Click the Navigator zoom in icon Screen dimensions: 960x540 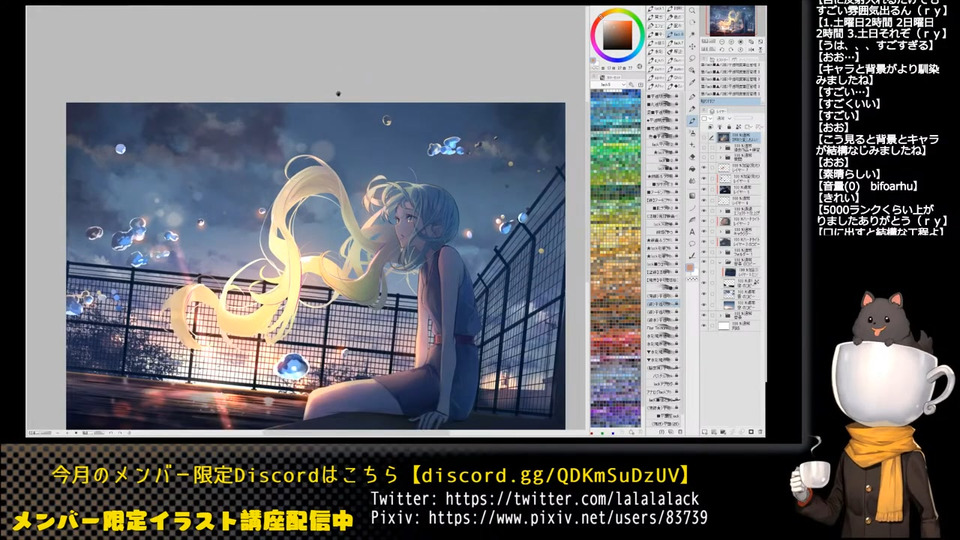pos(731,42)
